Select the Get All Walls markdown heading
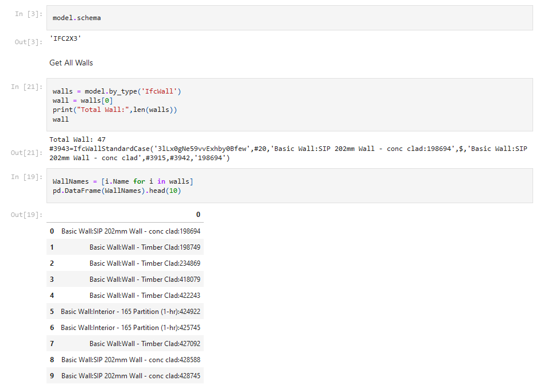 pyautogui.click(x=71, y=63)
